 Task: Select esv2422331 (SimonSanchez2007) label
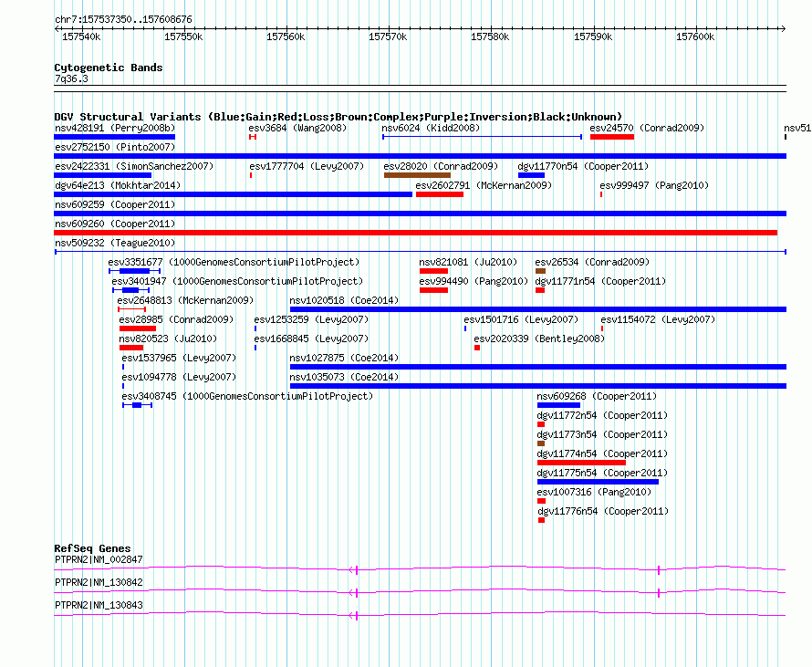pyautogui.click(x=134, y=166)
